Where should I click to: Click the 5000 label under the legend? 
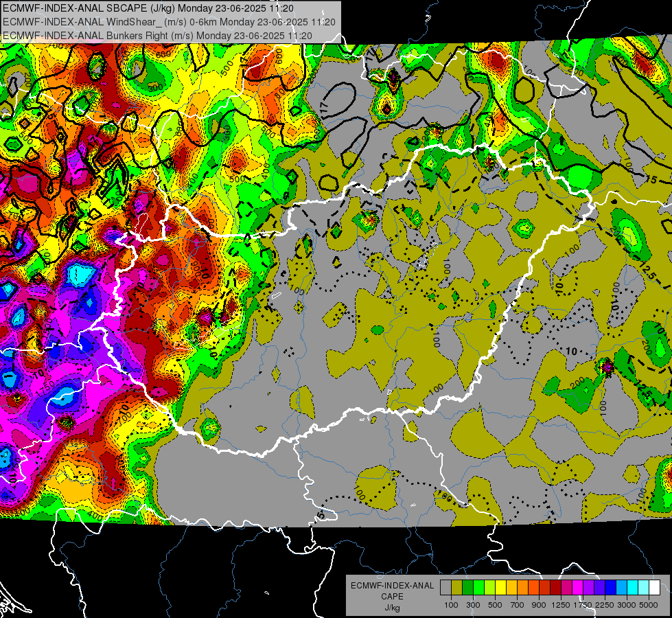pos(649,605)
